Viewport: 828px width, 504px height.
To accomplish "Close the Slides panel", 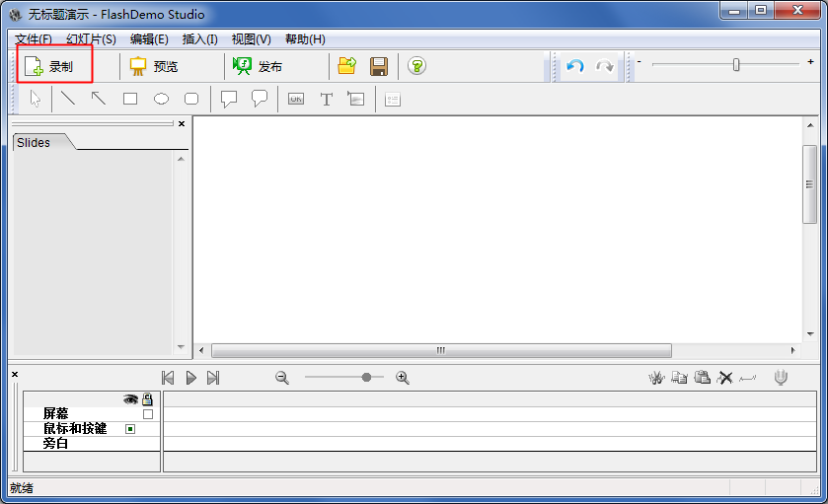I will click(181, 123).
